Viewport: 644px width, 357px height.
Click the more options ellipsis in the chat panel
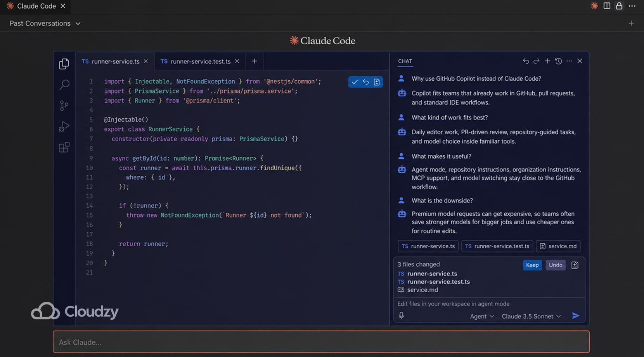point(569,61)
